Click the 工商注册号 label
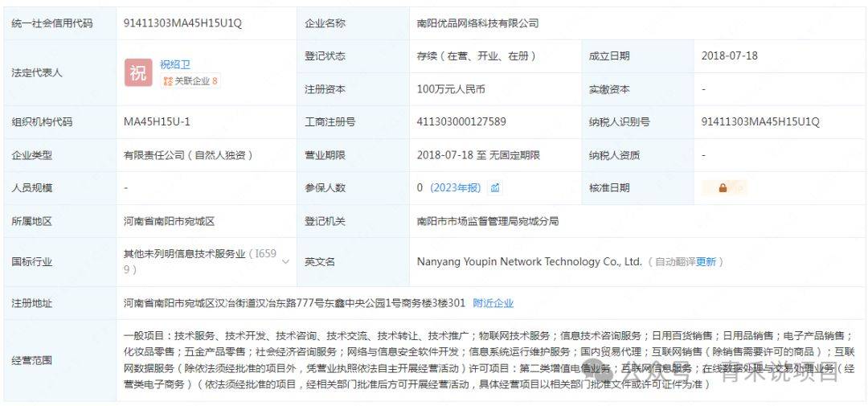The height and width of the screenshot is (406, 868). tap(330, 122)
